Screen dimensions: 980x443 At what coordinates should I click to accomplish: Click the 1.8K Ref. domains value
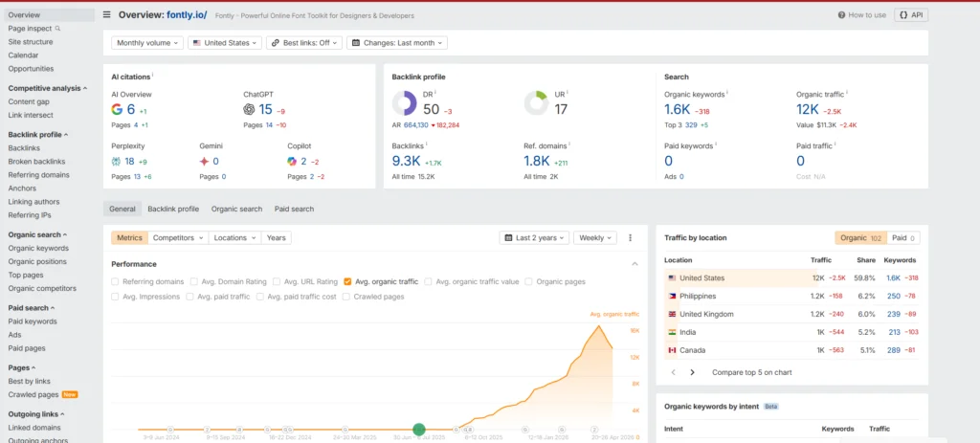tap(537, 161)
